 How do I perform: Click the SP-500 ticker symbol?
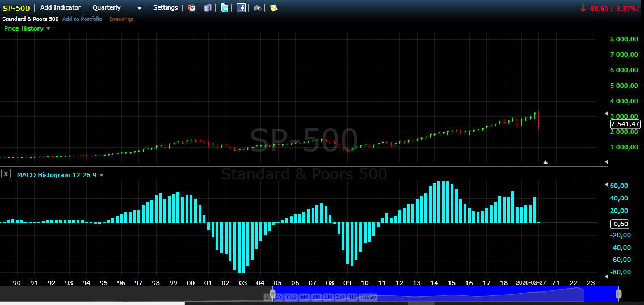click(16, 8)
